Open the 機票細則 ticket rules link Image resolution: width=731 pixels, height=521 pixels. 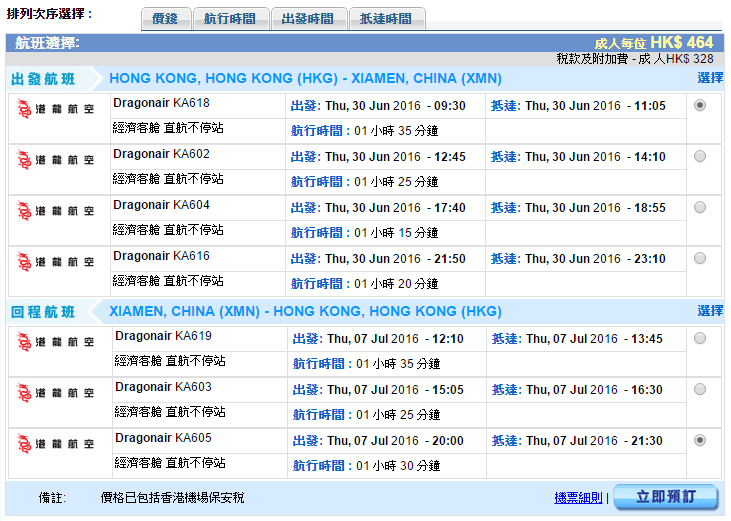[579, 498]
